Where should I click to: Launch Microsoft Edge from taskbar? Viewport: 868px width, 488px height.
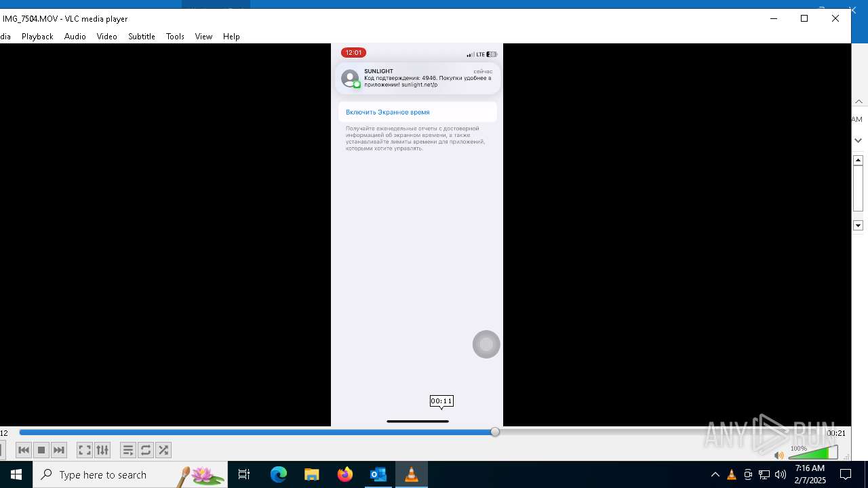279,474
